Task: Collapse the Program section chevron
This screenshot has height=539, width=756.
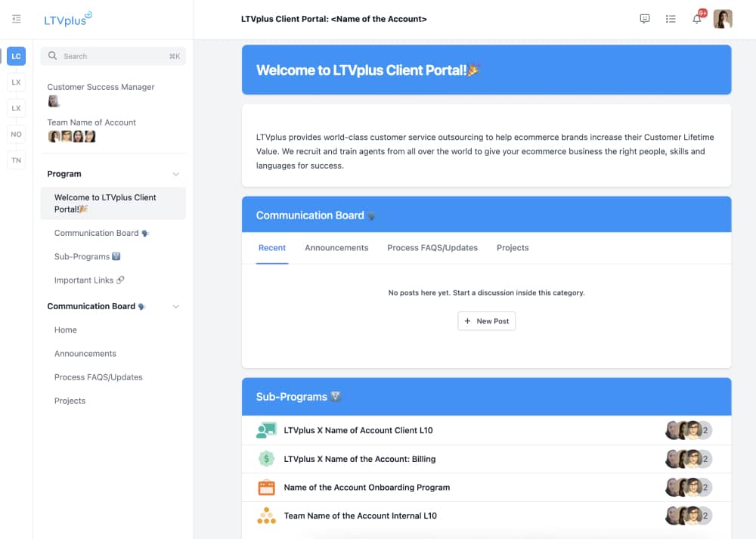Action: click(176, 174)
